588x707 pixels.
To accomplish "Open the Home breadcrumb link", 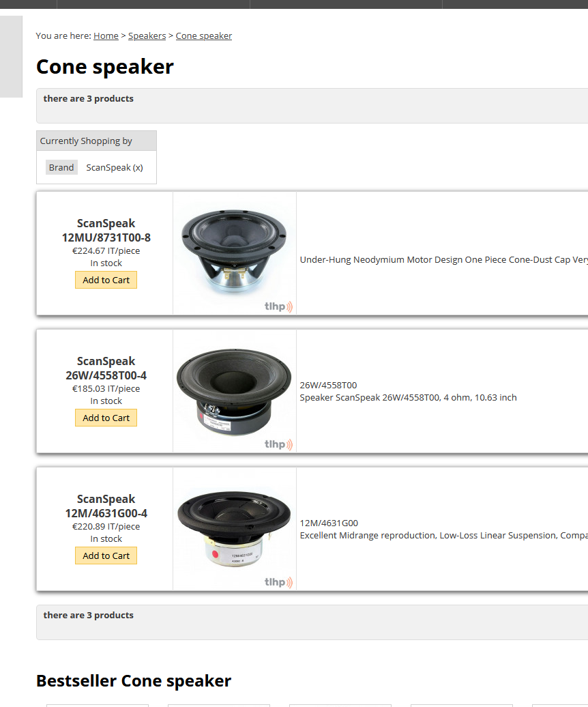I will pos(106,35).
